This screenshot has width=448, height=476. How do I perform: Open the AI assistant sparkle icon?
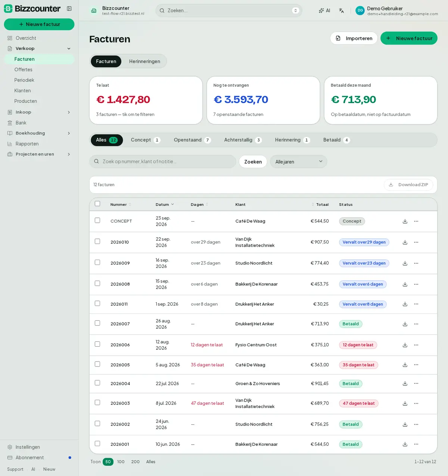pos(324,10)
